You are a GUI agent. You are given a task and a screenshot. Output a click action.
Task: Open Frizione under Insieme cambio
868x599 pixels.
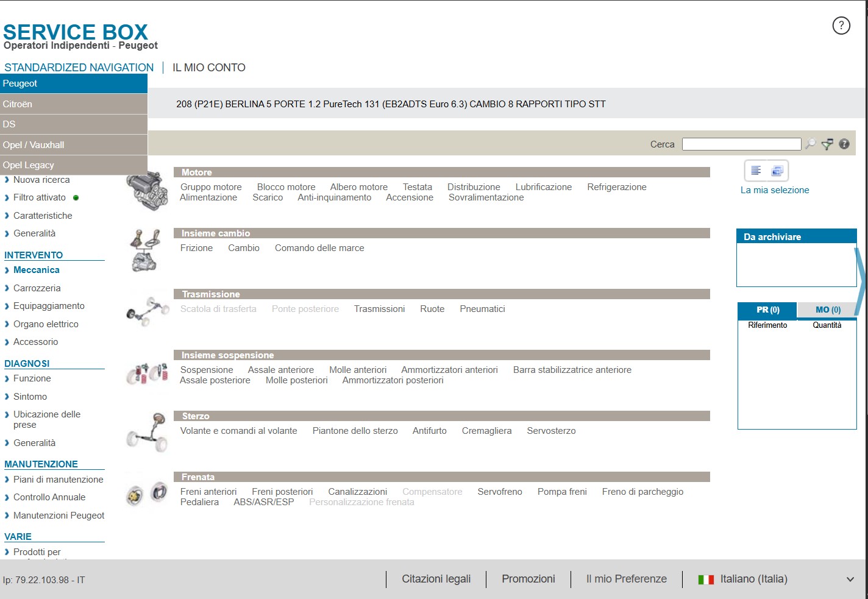click(x=196, y=248)
